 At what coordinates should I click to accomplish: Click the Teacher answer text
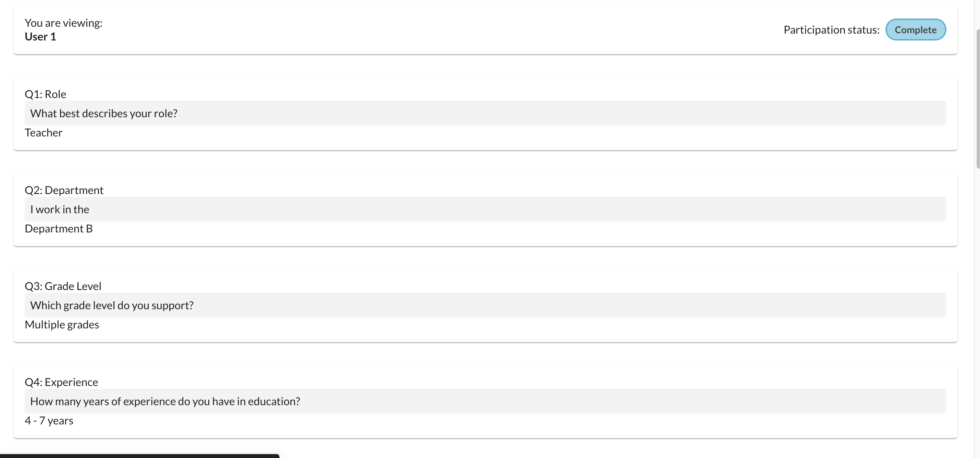[x=44, y=132]
